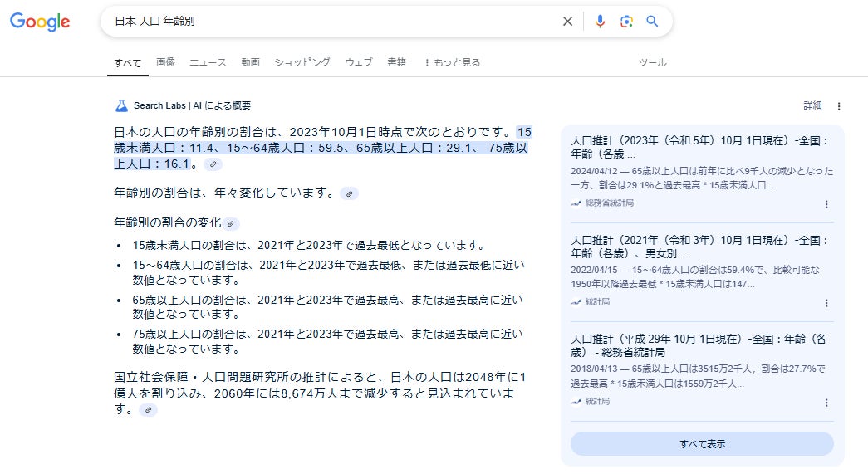This screenshot has height=474, width=868.
Task: Click the snippet dated 2018/04/13
Action: click(x=698, y=375)
